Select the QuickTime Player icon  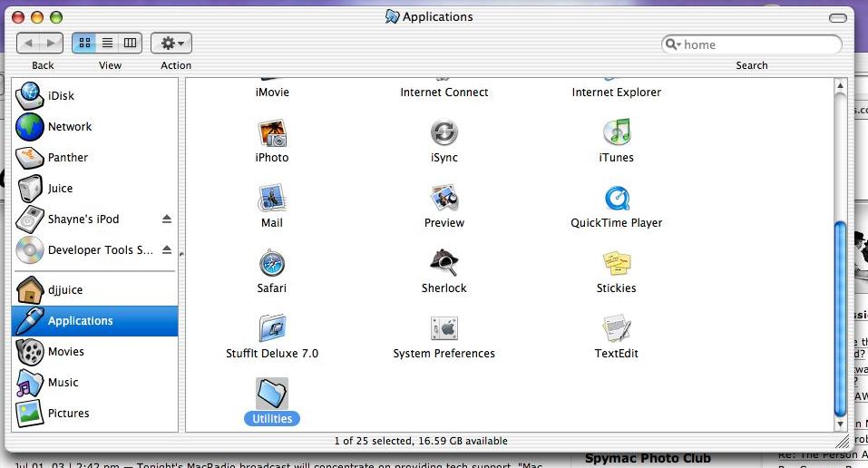617,199
